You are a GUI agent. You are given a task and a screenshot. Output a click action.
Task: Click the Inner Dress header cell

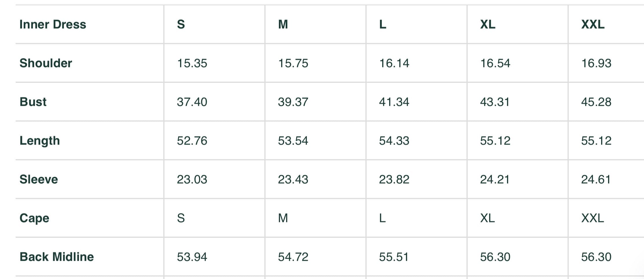(53, 24)
